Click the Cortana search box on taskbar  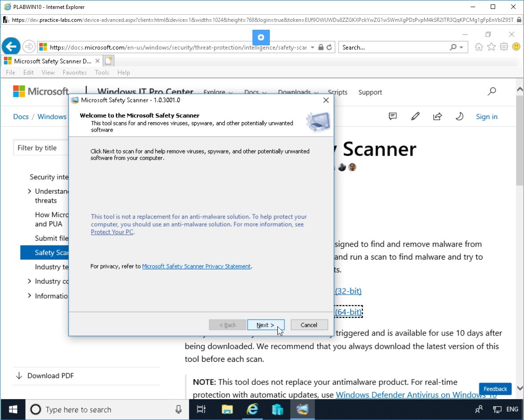(x=107, y=409)
